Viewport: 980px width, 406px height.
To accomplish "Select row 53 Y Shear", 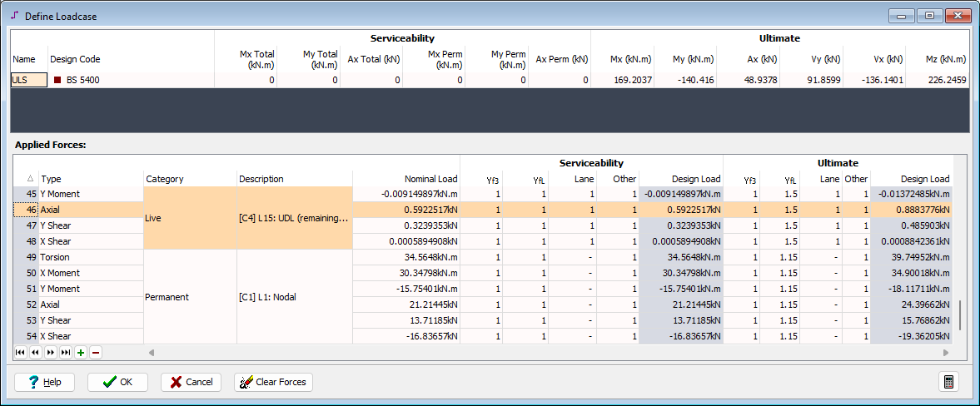I will 92,320.
